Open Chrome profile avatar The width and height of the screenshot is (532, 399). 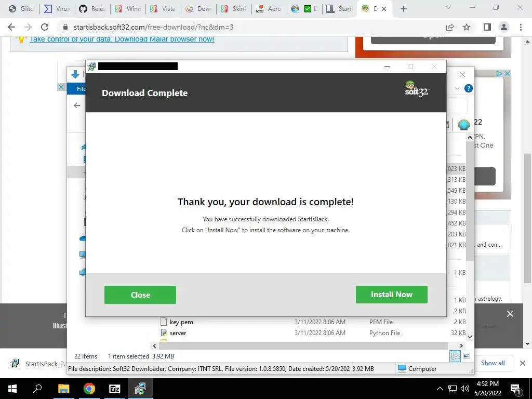[504, 27]
